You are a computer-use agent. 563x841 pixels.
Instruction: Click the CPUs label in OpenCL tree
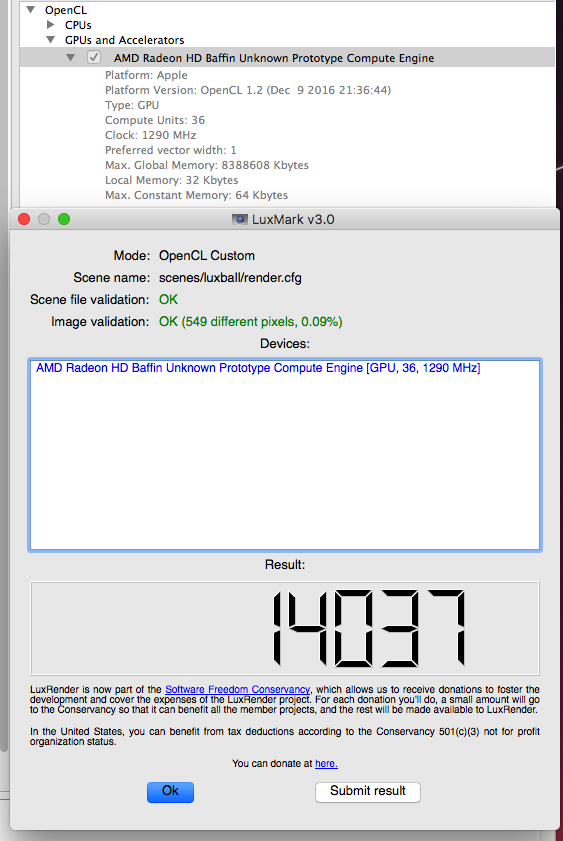[x=78, y=25]
